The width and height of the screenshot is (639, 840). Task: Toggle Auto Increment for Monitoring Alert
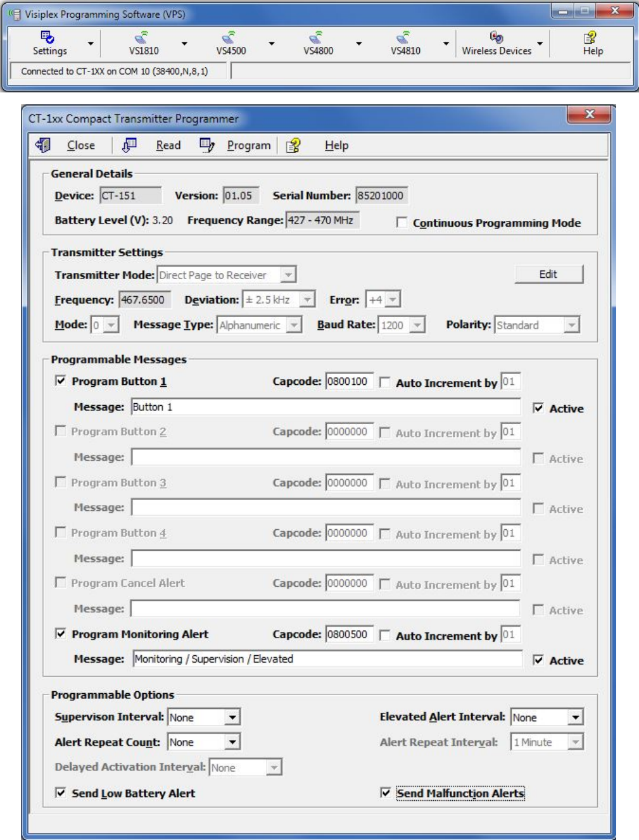click(x=384, y=635)
